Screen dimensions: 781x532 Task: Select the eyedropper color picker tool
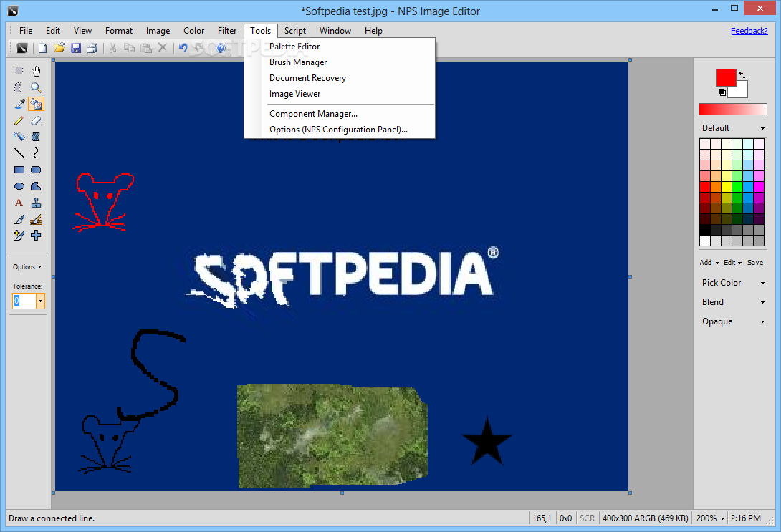(x=19, y=104)
